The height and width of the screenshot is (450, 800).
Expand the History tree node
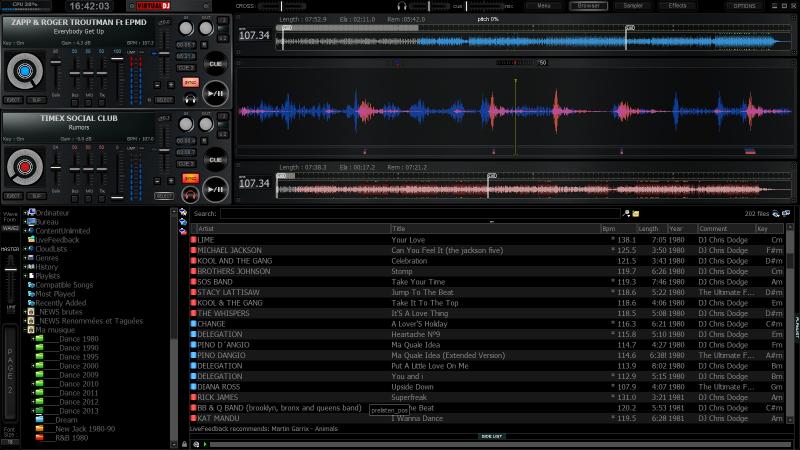click(25, 267)
